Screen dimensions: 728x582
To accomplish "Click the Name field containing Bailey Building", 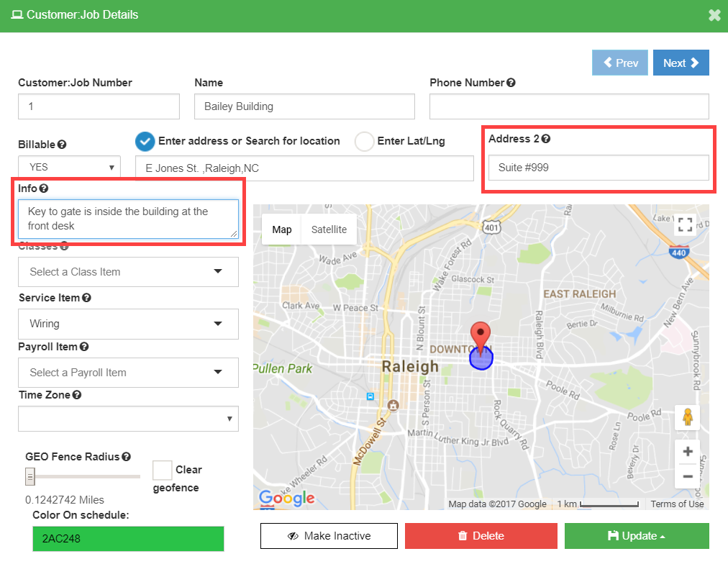I will coord(304,106).
